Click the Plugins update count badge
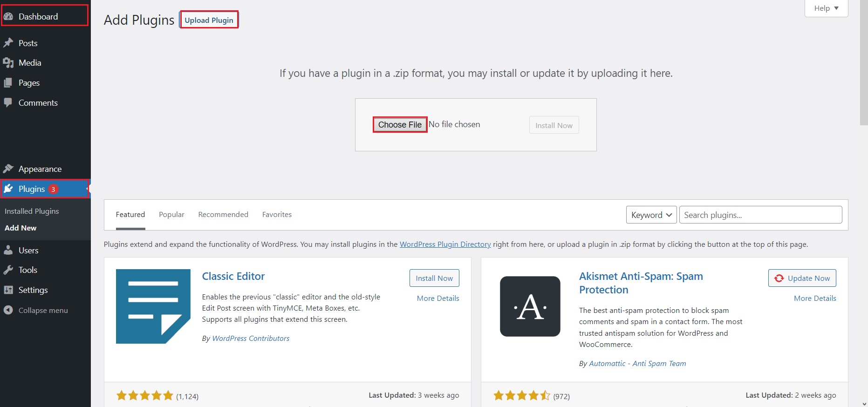Viewport: 868px width, 407px height. (x=53, y=189)
